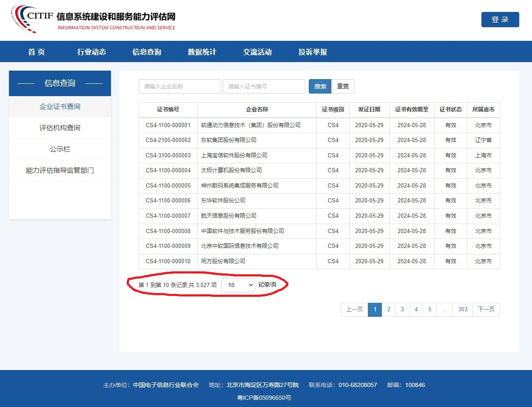Click footer address 北京市海淀区万寿路27号院
Screen dimensions: 532x407
tap(262, 385)
